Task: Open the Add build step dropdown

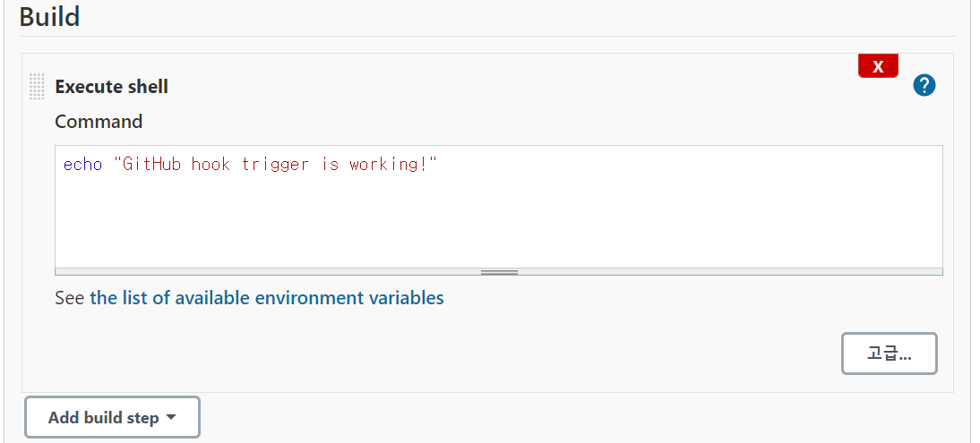Action: tap(113, 417)
